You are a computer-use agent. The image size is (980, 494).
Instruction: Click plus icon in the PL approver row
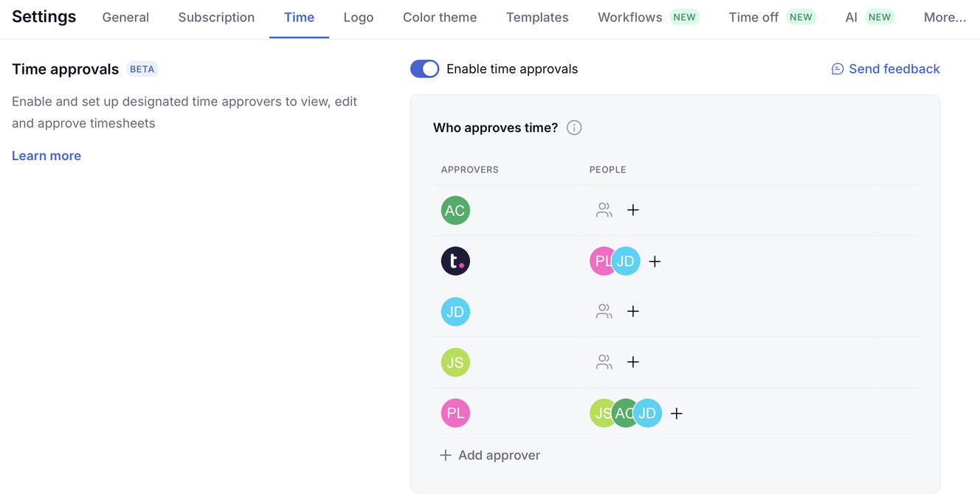(x=677, y=414)
